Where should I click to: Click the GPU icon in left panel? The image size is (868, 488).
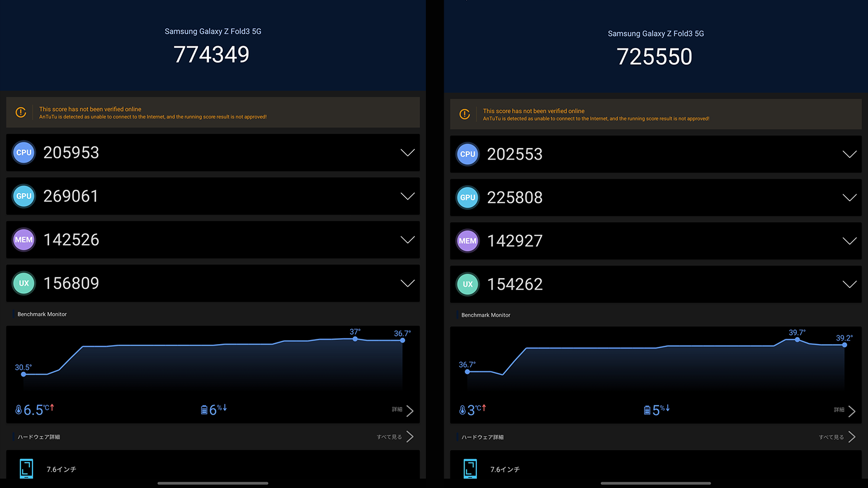[x=24, y=196]
